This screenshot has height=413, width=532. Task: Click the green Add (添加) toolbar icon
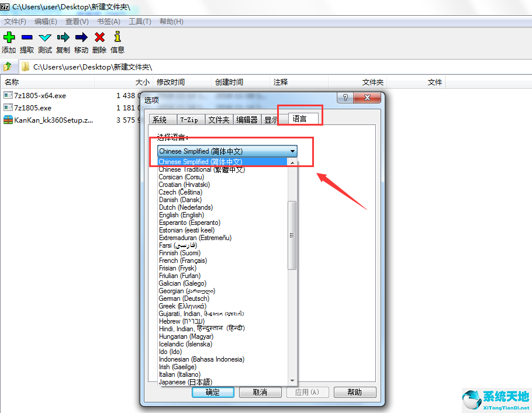9,37
